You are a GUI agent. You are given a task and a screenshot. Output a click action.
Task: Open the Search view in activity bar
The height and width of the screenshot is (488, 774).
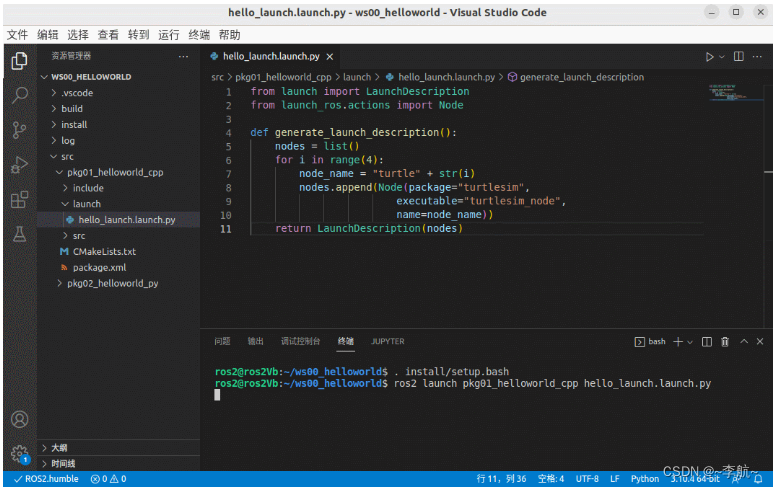[19, 95]
